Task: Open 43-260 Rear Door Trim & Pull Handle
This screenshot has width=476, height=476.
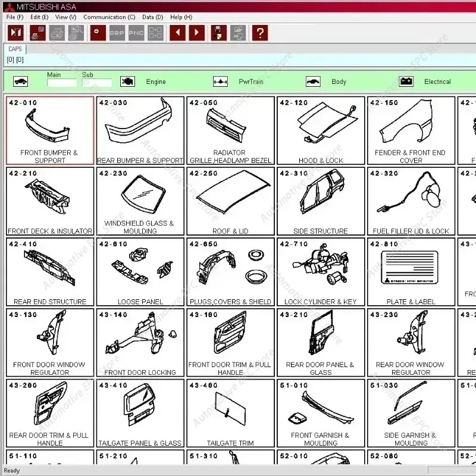Action: pos(50,413)
